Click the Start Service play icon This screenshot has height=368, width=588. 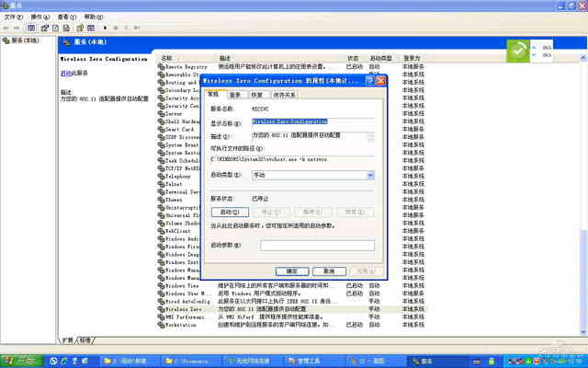(x=105, y=28)
